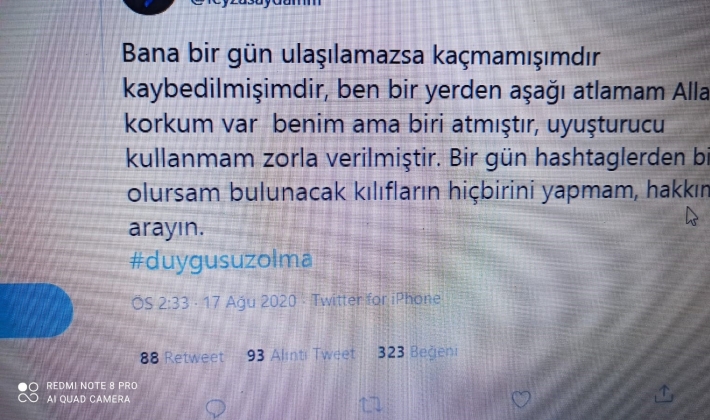Open the @ username handle above the tweet
The height and width of the screenshot is (420, 710).
click(x=255, y=3)
